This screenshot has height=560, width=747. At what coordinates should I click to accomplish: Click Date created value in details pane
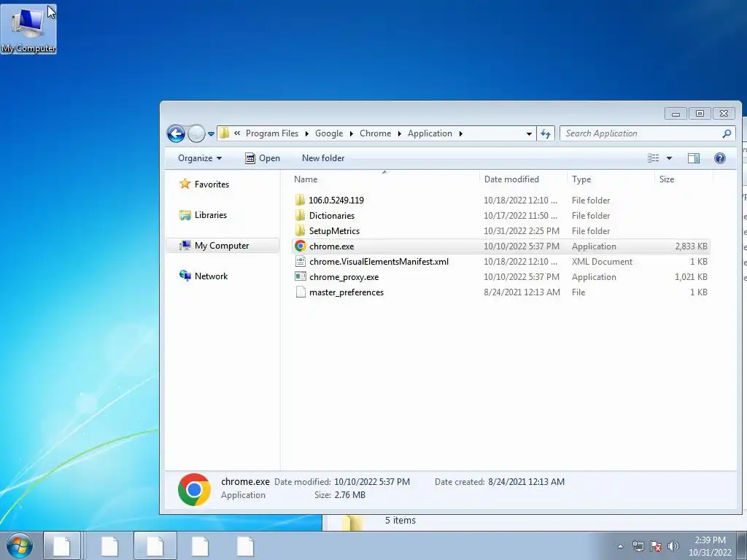tap(526, 481)
